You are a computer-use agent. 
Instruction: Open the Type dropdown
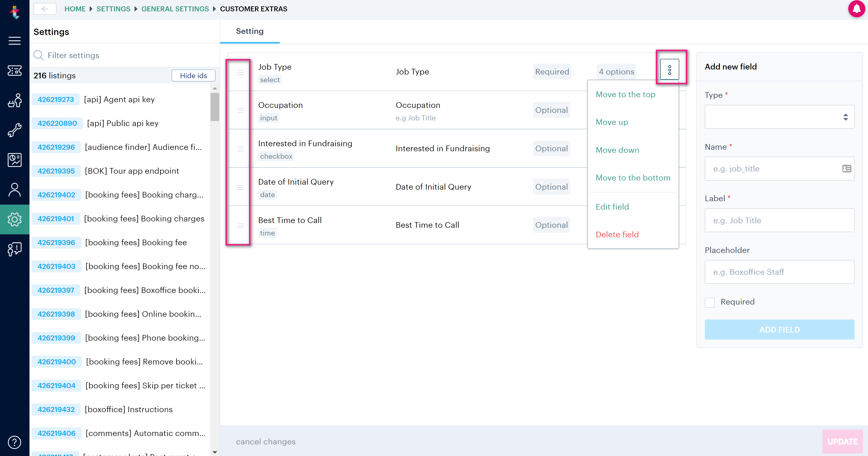pyautogui.click(x=779, y=117)
